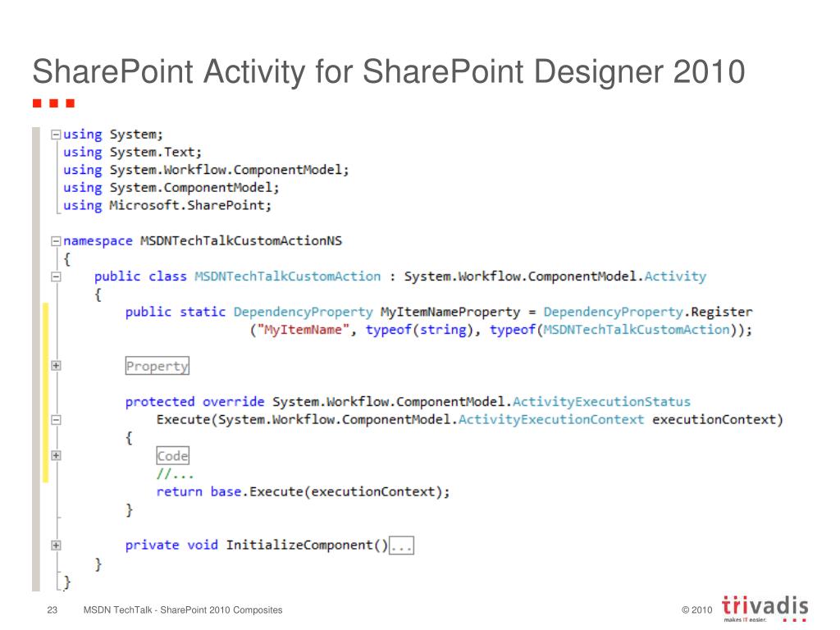Expand the collapsed Property region
The image size is (840, 630).
(x=56, y=366)
